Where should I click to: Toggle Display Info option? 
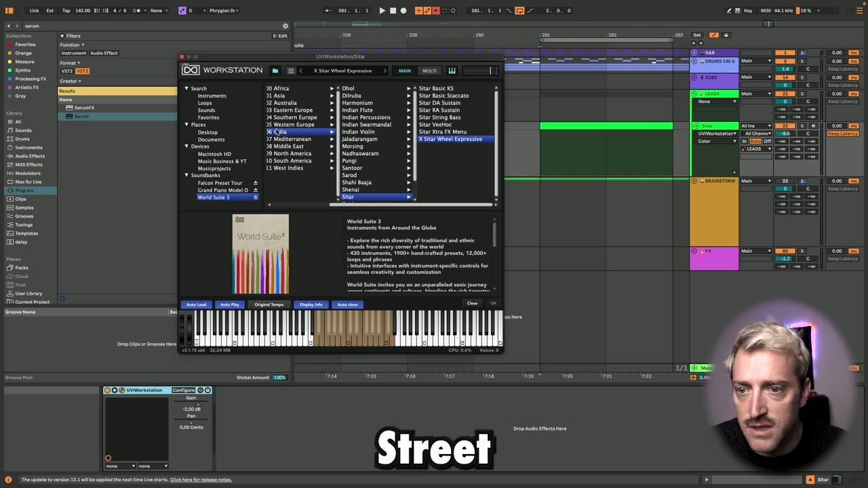click(311, 304)
